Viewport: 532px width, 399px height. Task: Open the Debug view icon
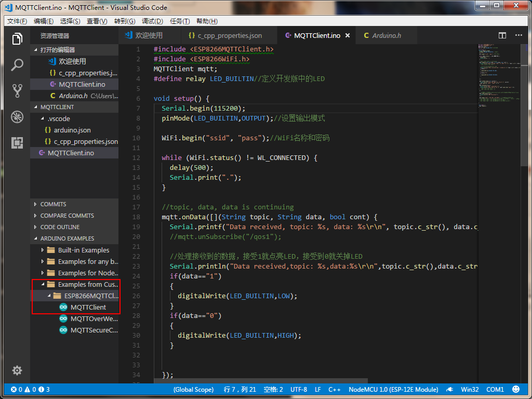pyautogui.click(x=17, y=117)
